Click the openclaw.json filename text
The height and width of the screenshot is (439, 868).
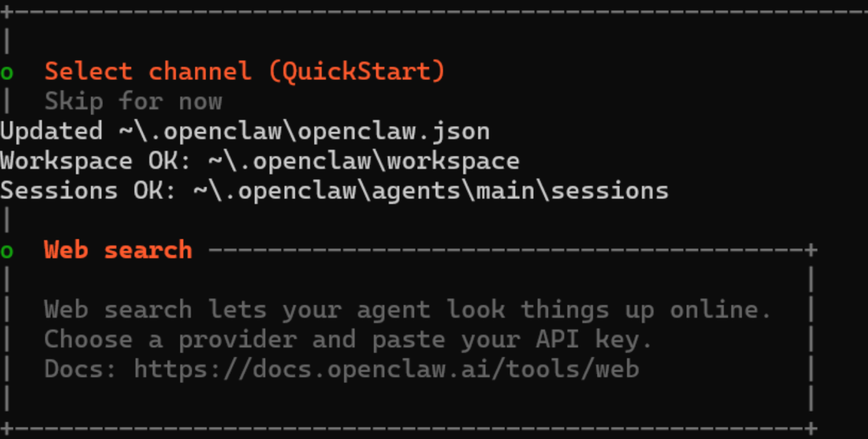coord(394,132)
